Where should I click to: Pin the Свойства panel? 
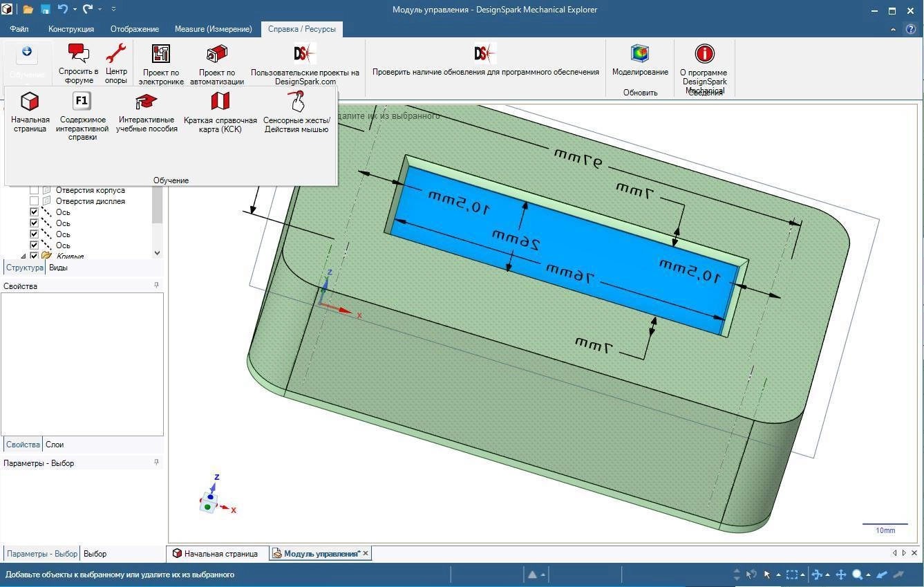[x=156, y=286]
